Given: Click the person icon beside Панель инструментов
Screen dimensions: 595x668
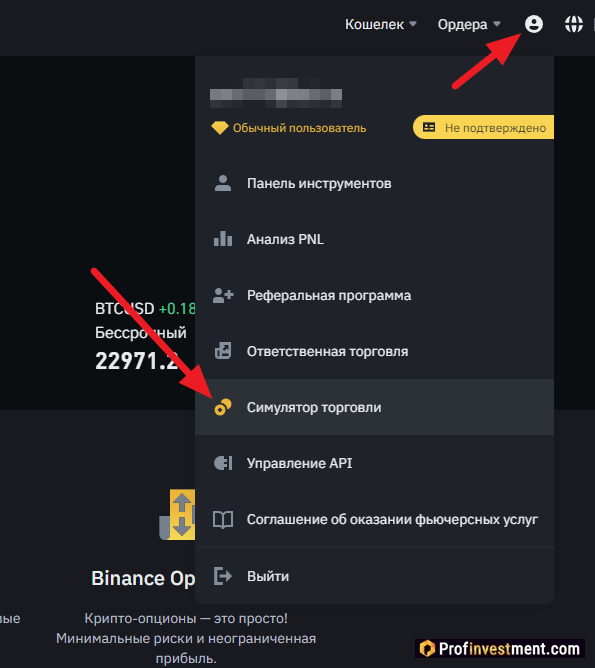Looking at the screenshot, I should 223,183.
